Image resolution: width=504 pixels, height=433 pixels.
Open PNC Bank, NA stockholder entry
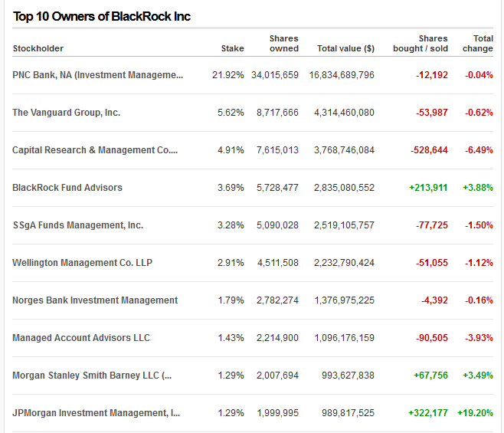click(x=98, y=75)
